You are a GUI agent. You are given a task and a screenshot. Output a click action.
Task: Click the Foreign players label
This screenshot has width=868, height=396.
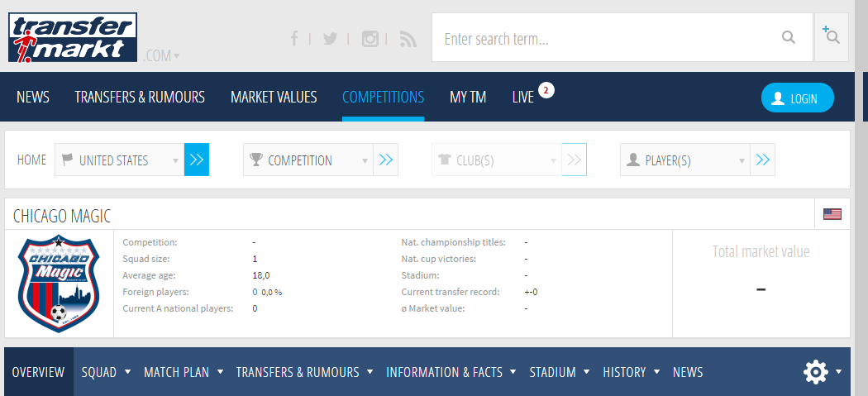155,292
